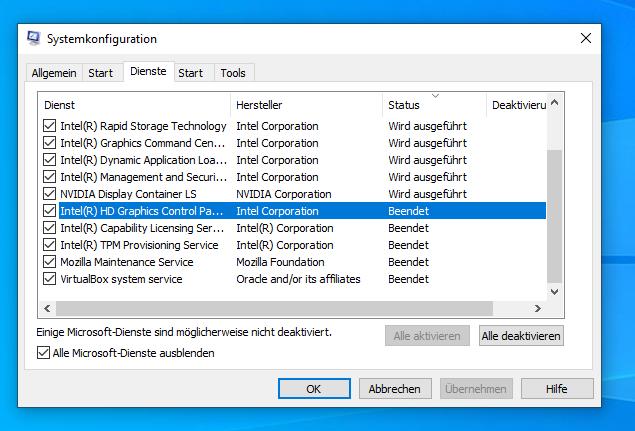The image size is (635, 431).
Task: Disable Mozilla Maintenance Service checkbox
Action: (49, 262)
